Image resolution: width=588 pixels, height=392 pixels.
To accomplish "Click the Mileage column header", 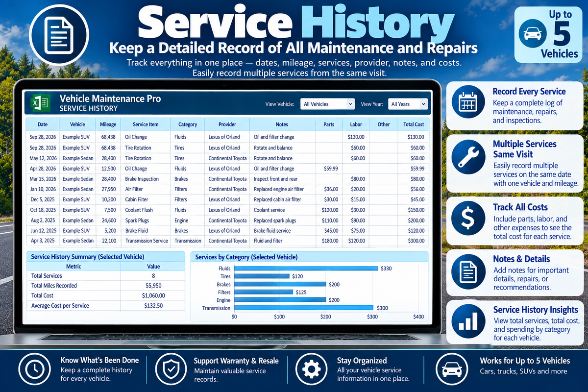I will pos(108,124).
